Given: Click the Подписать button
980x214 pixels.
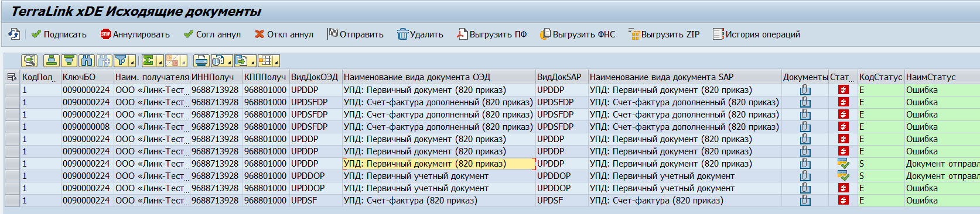Looking at the screenshot, I should pyautogui.click(x=59, y=34).
